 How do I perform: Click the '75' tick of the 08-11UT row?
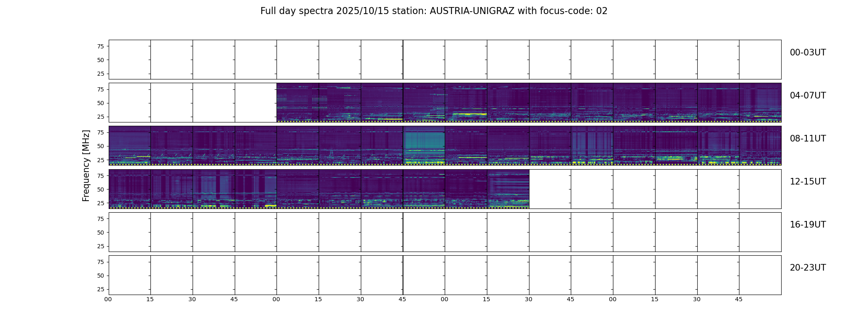[100, 132]
